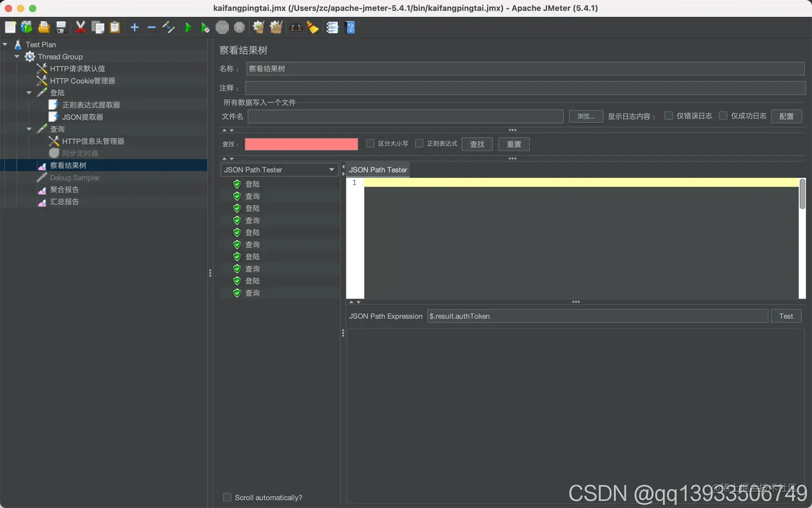Image resolution: width=812 pixels, height=508 pixels.
Task: Select HTTP信息头管理器 in tree
Action: [93, 141]
